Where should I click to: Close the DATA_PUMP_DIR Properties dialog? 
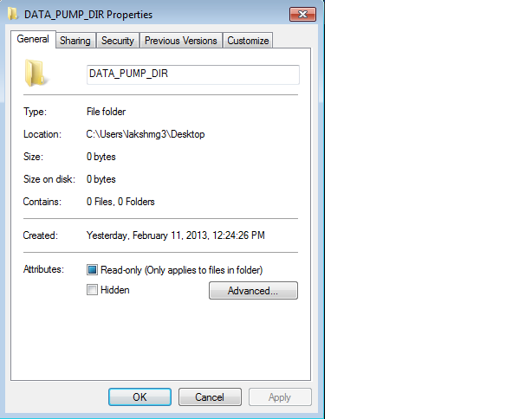pos(302,14)
